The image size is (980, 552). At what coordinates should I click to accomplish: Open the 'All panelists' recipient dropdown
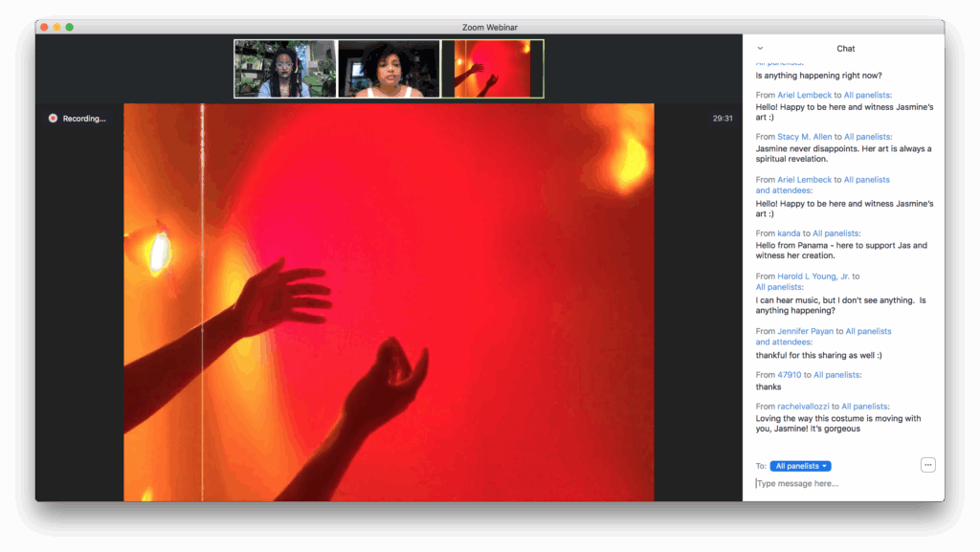(x=800, y=466)
